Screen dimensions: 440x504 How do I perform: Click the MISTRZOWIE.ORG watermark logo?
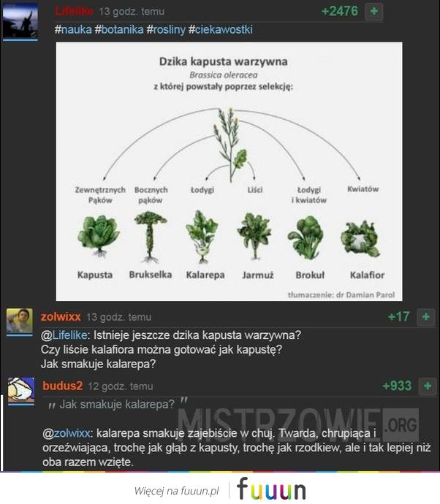click(298, 424)
